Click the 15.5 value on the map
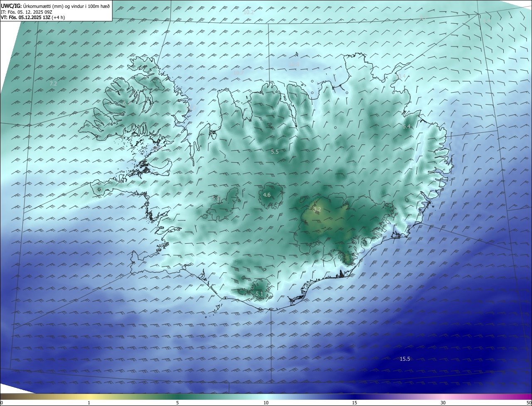The image size is (532, 406). 405,359
